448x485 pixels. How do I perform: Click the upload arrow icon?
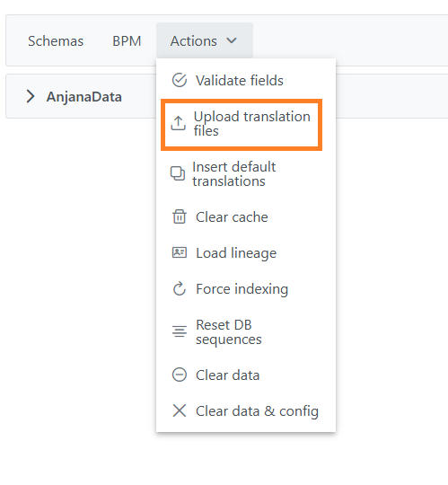[179, 123]
